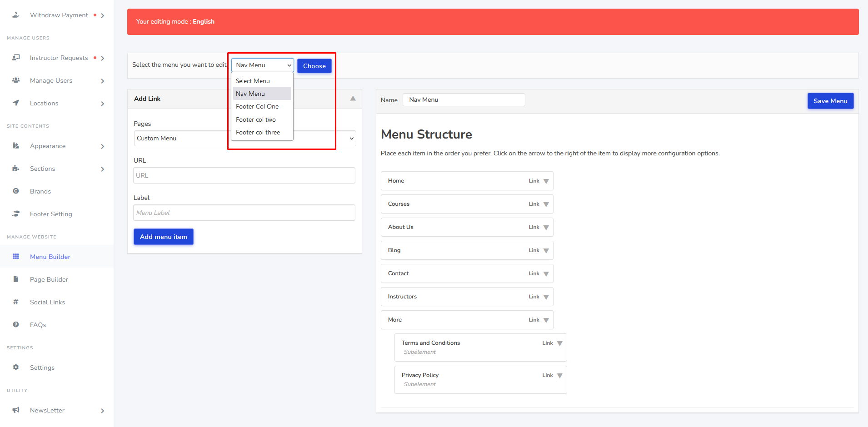This screenshot has height=427, width=868.
Task: Click the Courses item label text
Action: click(399, 204)
